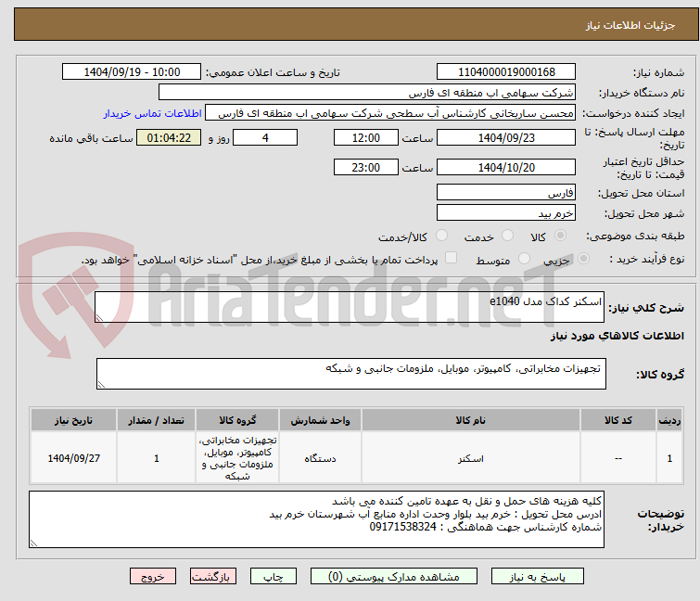Viewport: 700px width, 601px height.
Task: Click the اطلاعات کالاهای مورد نیاز heading
Action: (617, 336)
